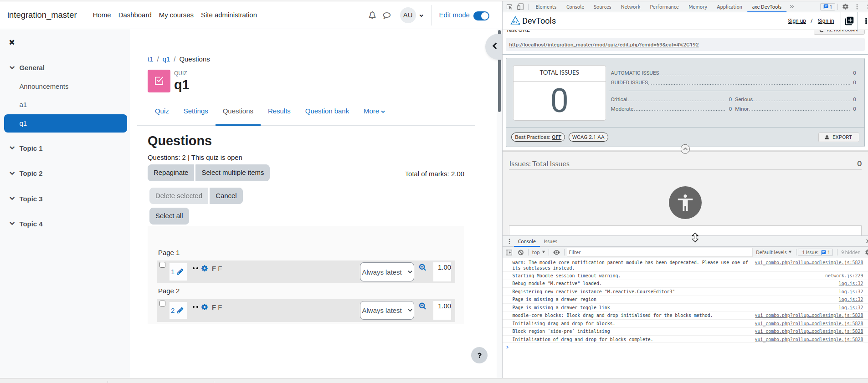This screenshot has height=383, width=868.
Task: Close the course index with the X
Action: click(x=12, y=42)
